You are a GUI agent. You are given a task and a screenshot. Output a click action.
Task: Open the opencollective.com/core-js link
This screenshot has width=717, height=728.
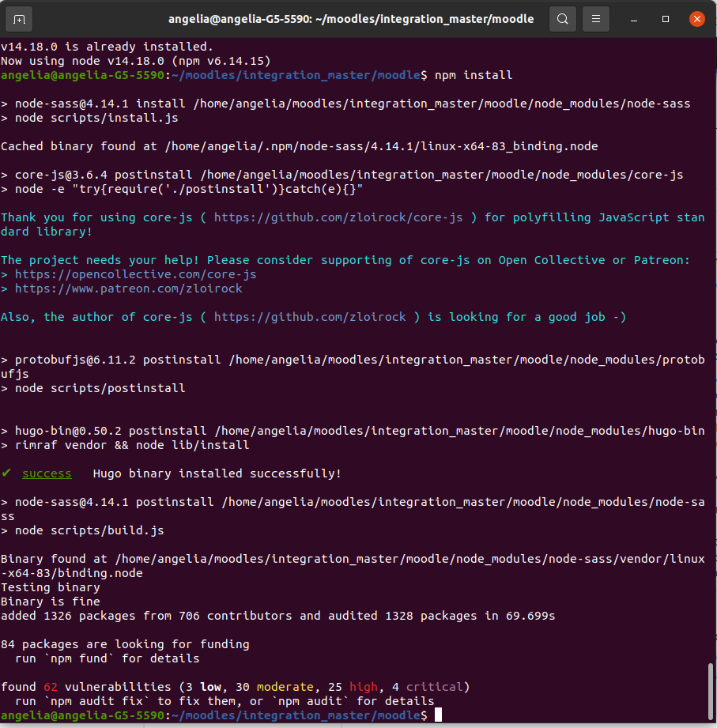[136, 274]
